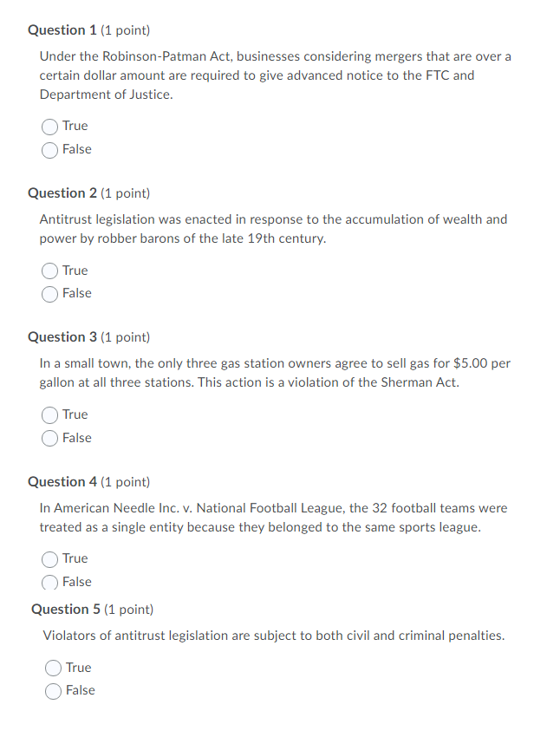Select False for Question 4
560x737 pixels.
tap(50, 582)
